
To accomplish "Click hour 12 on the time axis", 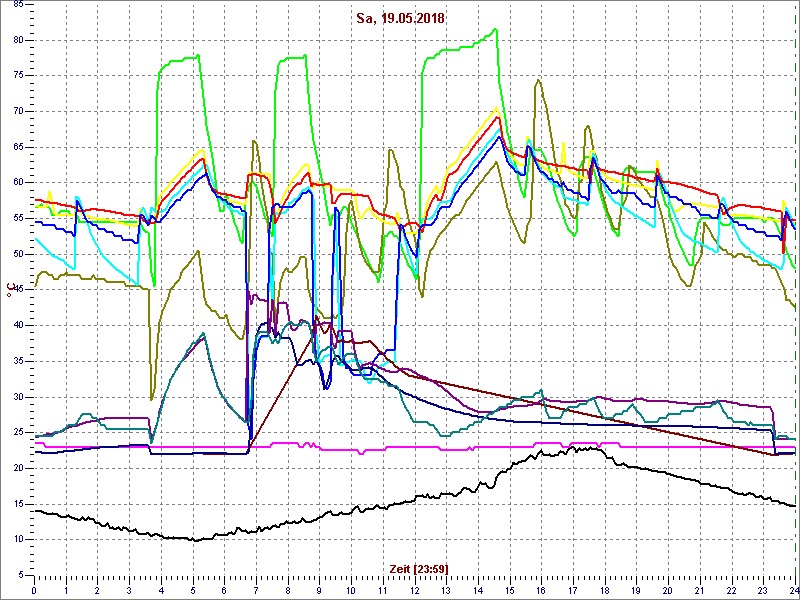I will [x=414, y=590].
